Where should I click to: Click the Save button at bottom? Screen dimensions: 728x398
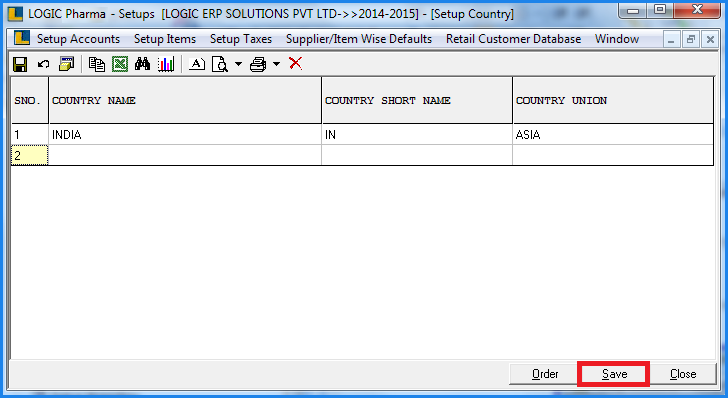[614, 374]
